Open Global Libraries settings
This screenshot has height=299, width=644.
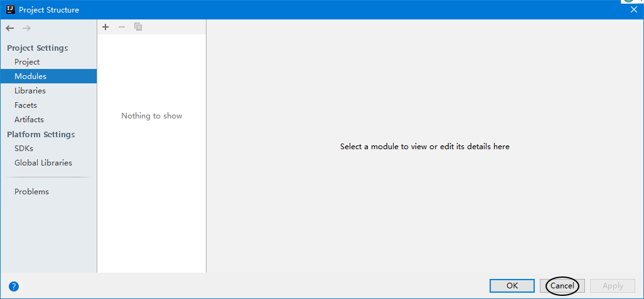[43, 163]
